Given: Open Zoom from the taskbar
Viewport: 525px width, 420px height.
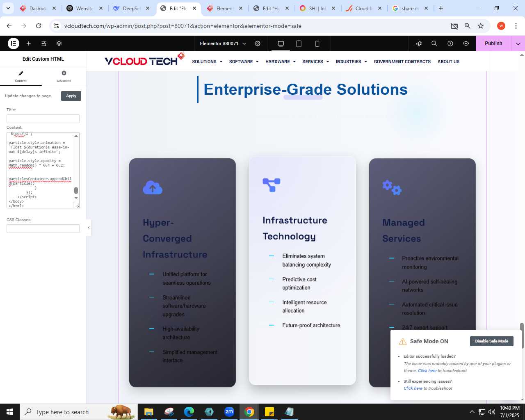Looking at the screenshot, I should (229, 412).
